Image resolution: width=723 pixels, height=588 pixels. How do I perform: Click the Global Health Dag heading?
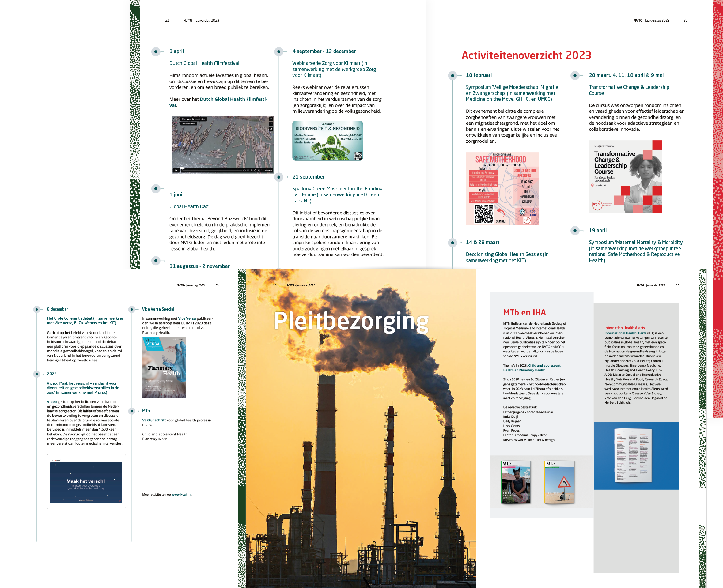[189, 207]
